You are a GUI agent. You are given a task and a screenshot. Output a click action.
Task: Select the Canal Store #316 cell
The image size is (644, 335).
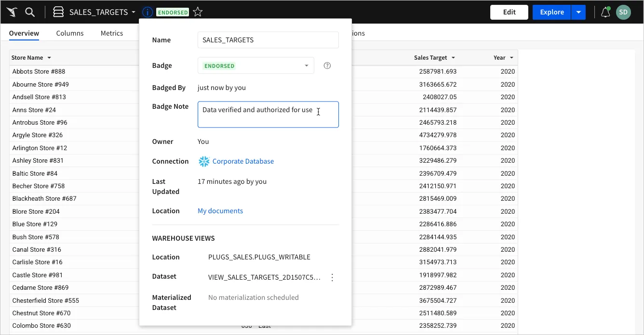(37, 249)
